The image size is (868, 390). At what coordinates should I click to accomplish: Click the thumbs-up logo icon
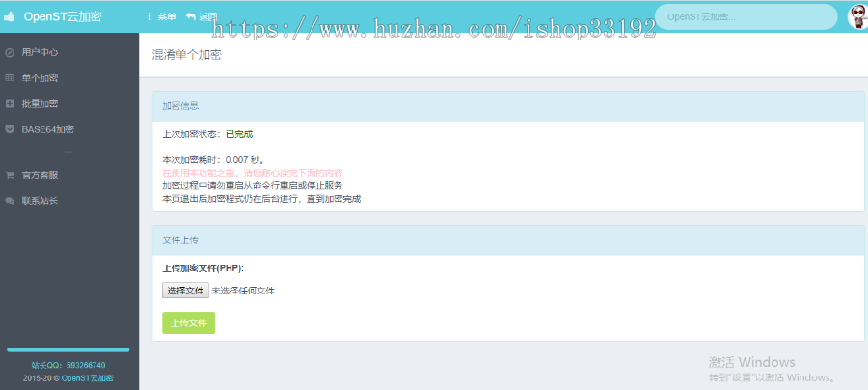click(9, 17)
